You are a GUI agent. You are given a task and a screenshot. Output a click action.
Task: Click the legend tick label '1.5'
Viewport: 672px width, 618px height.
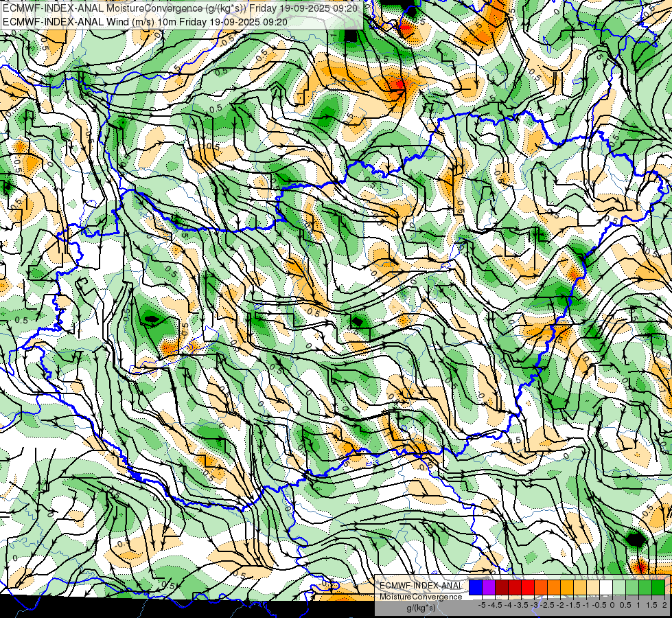[651, 605]
